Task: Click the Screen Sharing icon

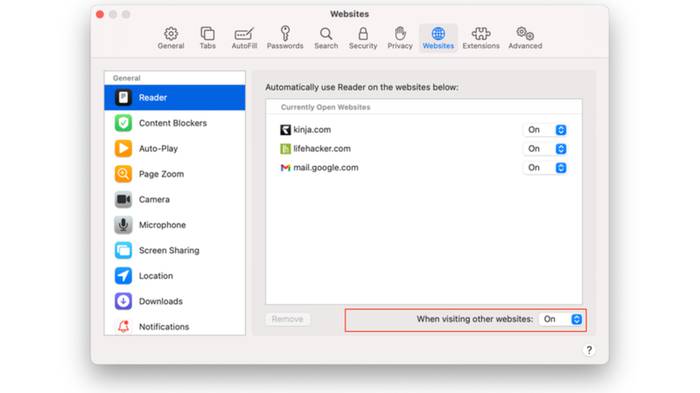Action: pos(123,250)
